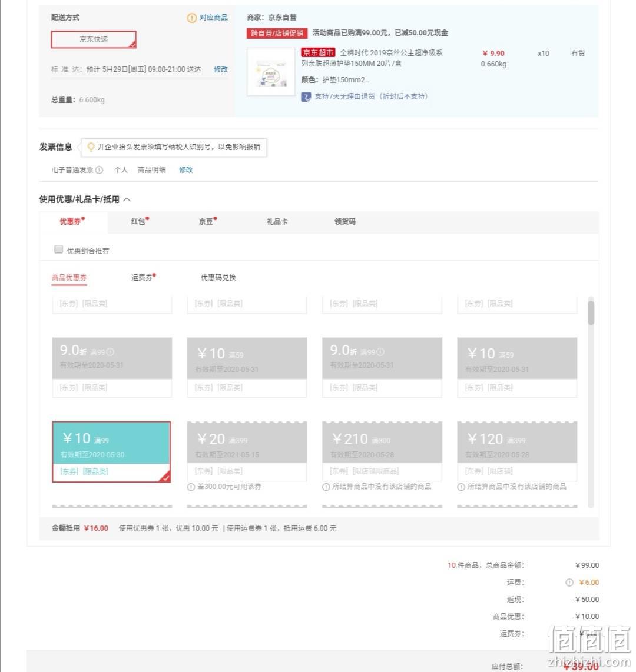Click the 7-day return badge icon

pyautogui.click(x=306, y=97)
